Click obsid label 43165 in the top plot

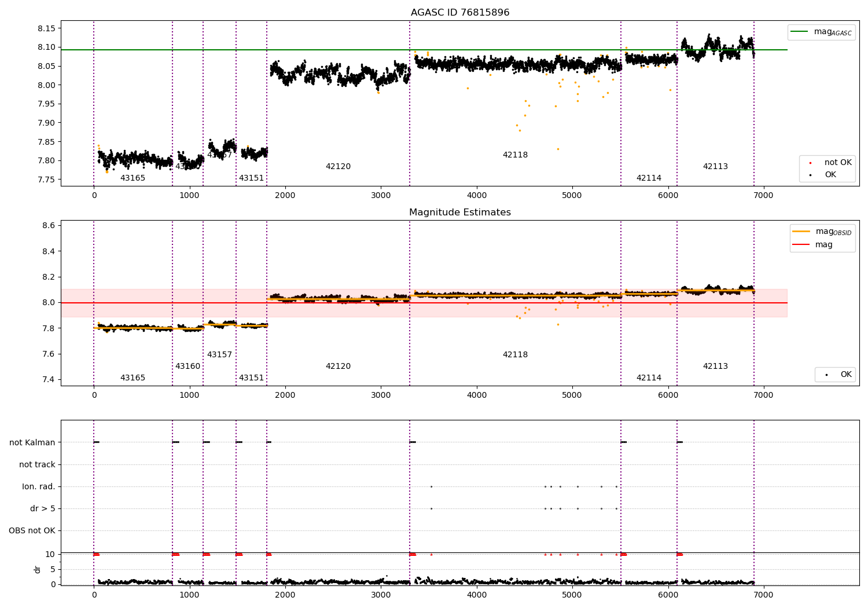(133, 178)
